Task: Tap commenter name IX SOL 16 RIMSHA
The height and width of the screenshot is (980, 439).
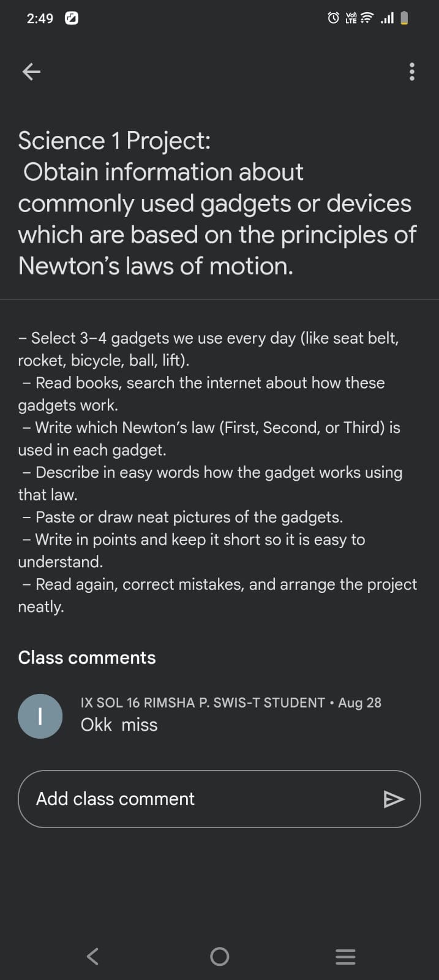Action: 202,703
